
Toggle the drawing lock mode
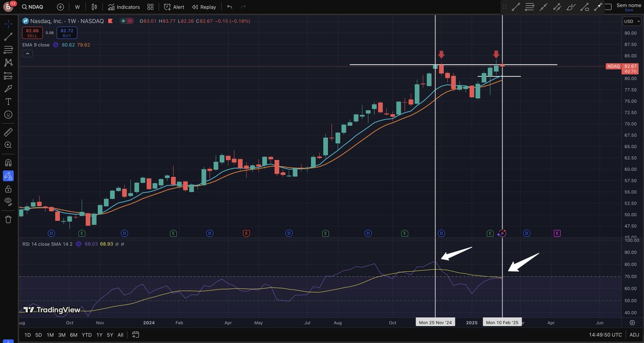8,189
